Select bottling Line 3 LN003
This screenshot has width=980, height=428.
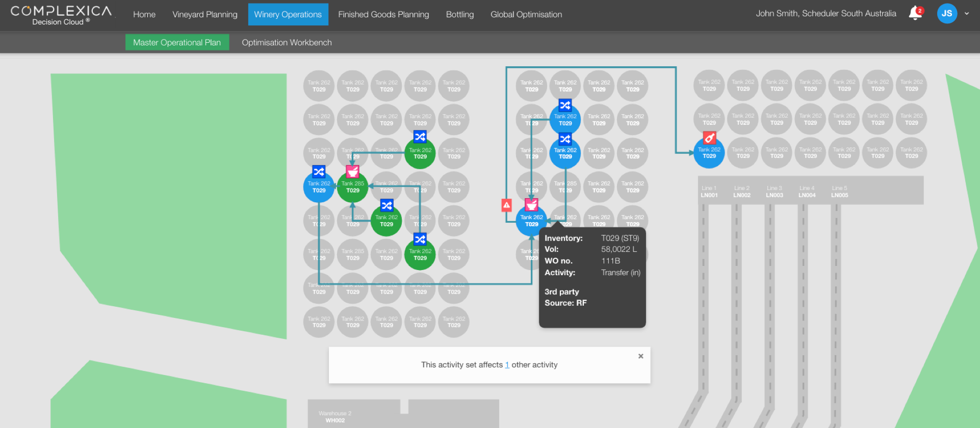(x=774, y=192)
